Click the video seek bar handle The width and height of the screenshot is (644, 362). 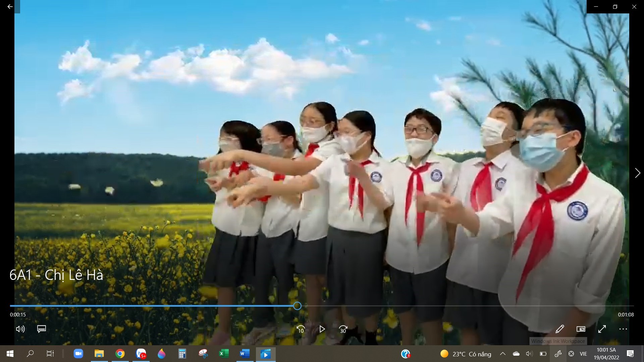[297, 306]
